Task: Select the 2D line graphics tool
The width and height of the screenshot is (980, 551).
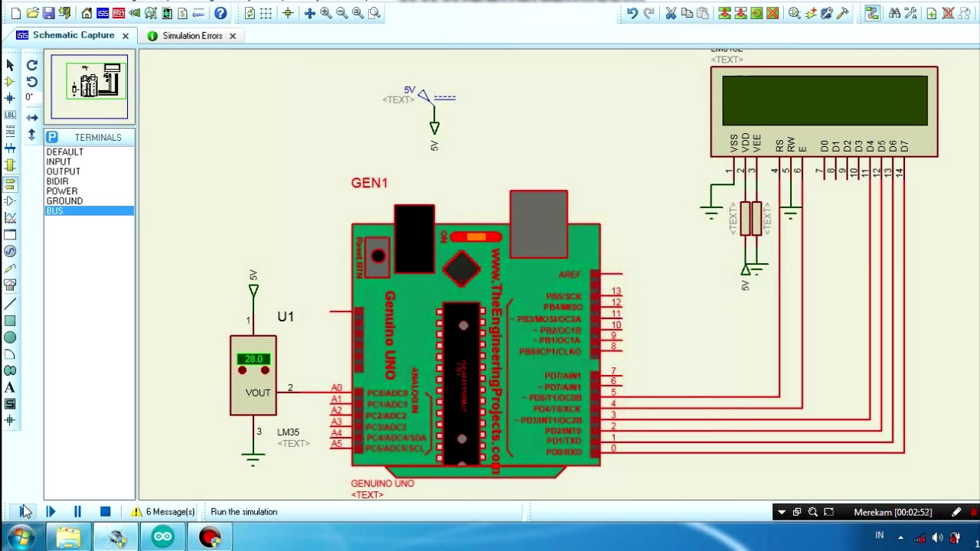Action: coord(10,304)
